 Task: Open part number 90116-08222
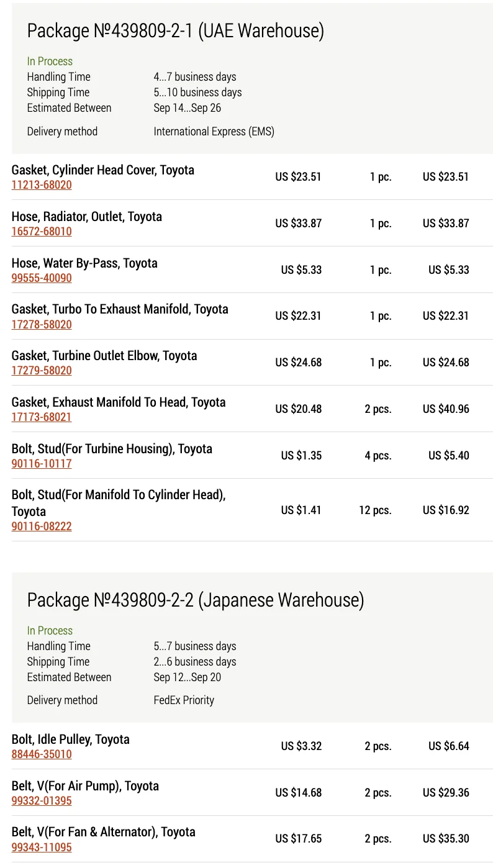42,527
